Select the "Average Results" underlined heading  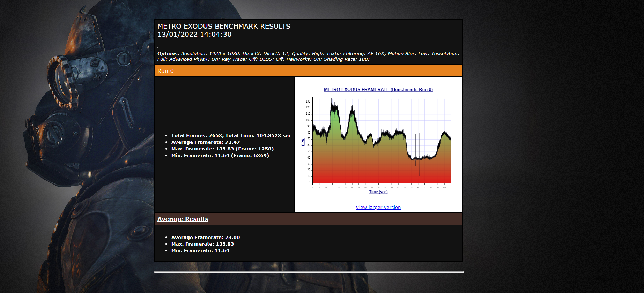coord(183,219)
